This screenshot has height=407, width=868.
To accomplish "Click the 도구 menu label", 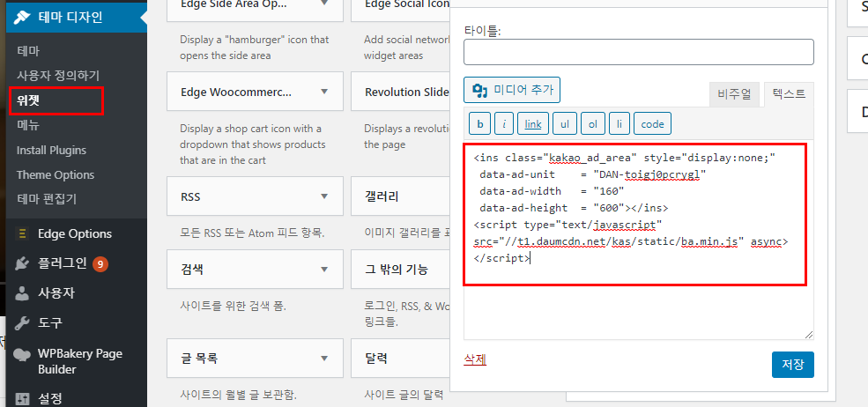I will 50,322.
